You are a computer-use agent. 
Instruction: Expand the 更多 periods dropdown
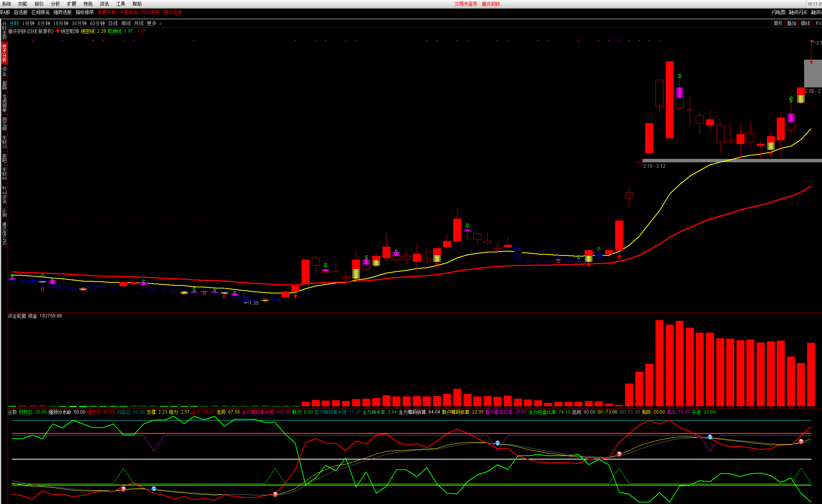pyautogui.click(x=154, y=23)
